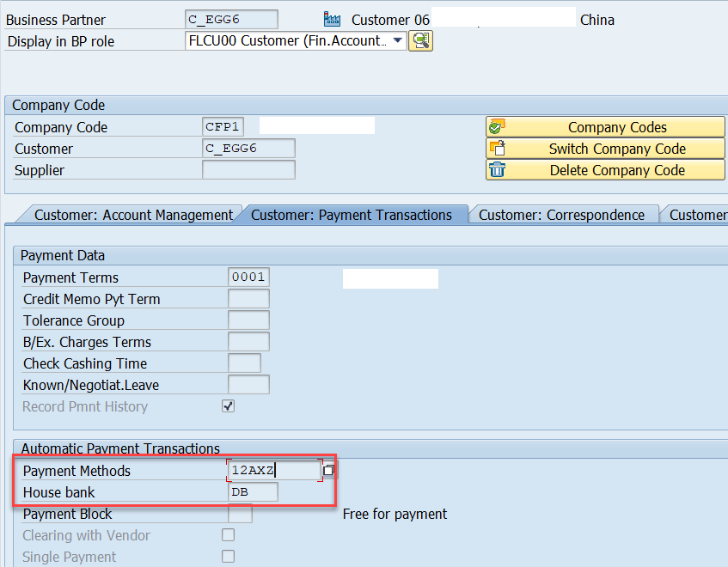Select the Customer: Payment Transactions tab
The height and width of the screenshot is (567, 728).
coord(352,215)
